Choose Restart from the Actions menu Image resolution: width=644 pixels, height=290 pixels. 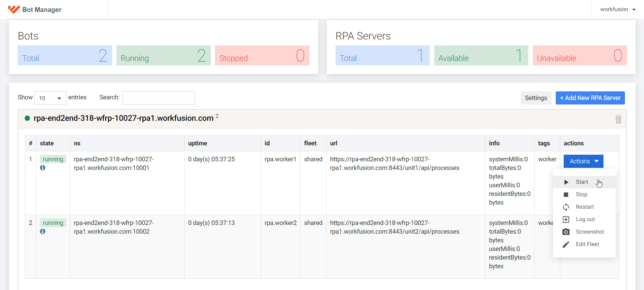click(584, 207)
